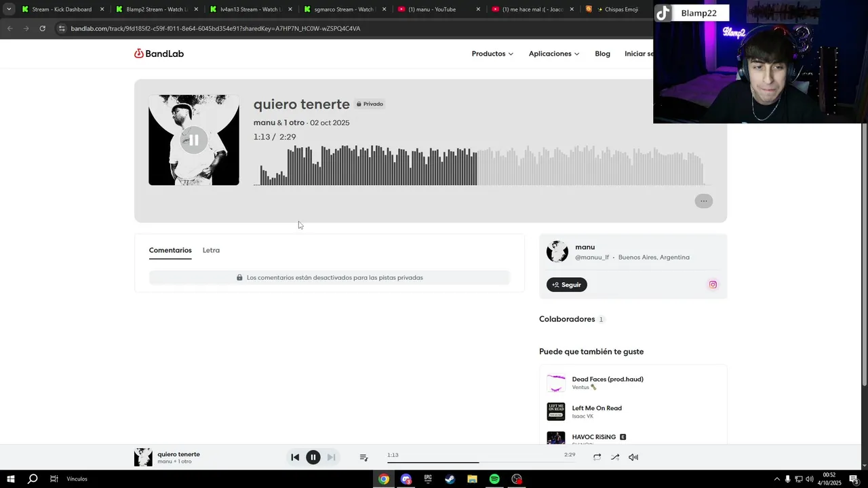The width and height of the screenshot is (868, 488).
Task: Click the quiero tenerte thumbnail in player bar
Action: [x=143, y=457]
